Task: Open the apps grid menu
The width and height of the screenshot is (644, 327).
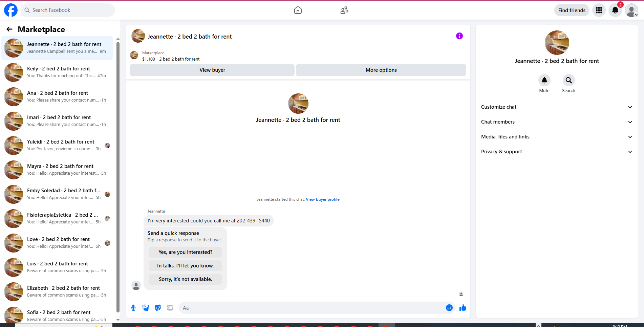Action: tap(599, 10)
